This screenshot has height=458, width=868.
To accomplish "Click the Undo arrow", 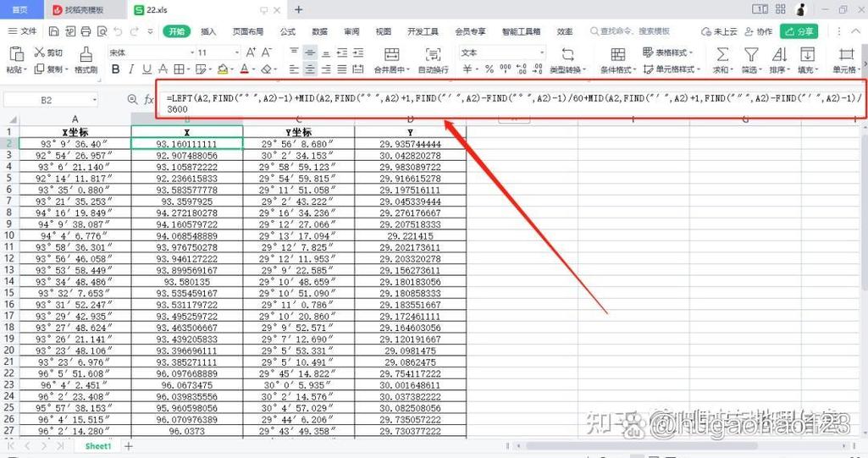I will 118,31.
